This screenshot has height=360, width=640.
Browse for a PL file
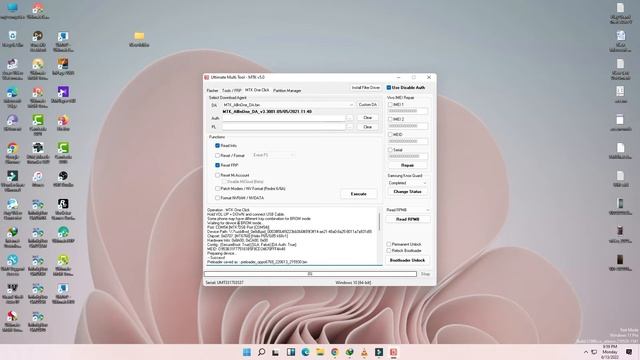(349, 127)
